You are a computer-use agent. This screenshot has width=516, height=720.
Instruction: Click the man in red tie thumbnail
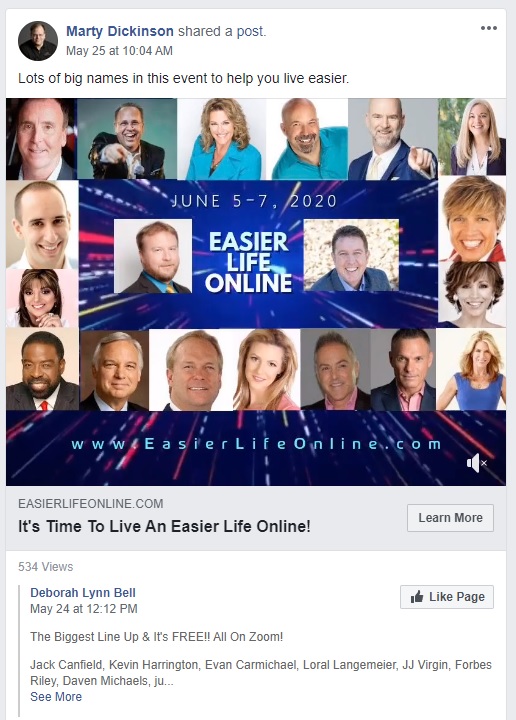click(x=42, y=370)
